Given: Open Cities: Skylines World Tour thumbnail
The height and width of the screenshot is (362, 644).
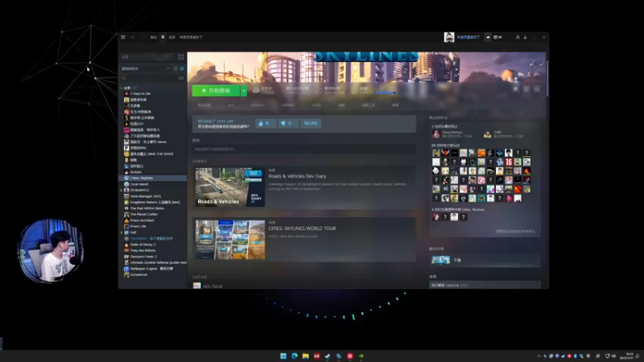Looking at the screenshot, I should [230, 240].
